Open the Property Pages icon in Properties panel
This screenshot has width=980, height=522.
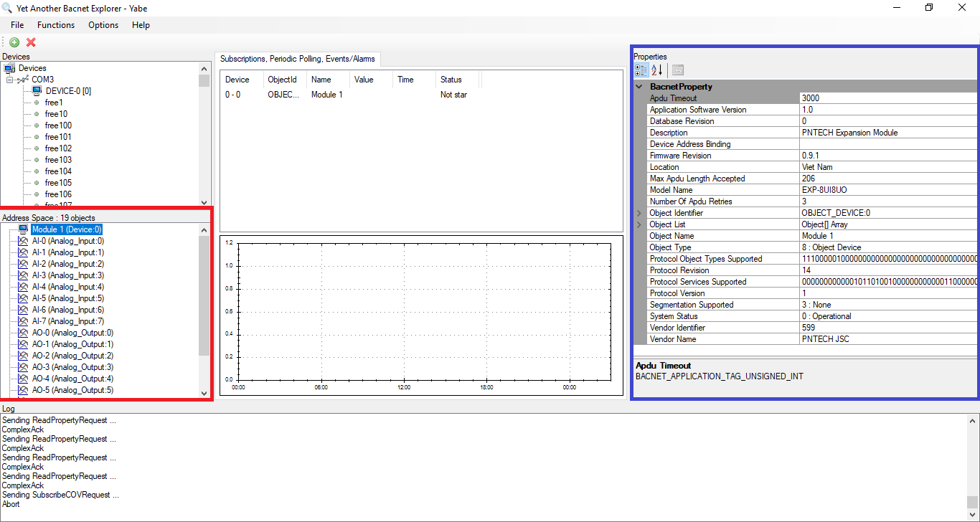[x=677, y=70]
